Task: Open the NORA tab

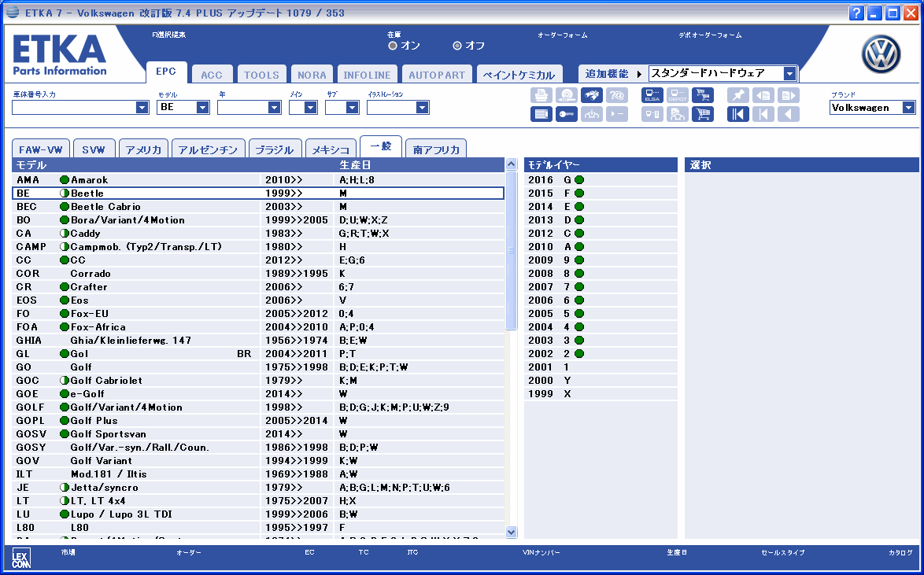Action: 312,75
